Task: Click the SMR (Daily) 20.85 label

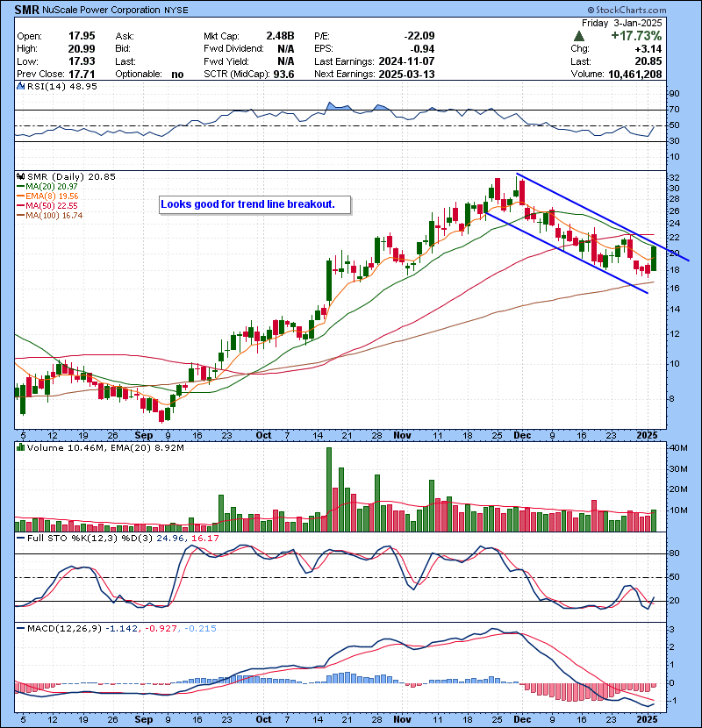Action: (71, 176)
